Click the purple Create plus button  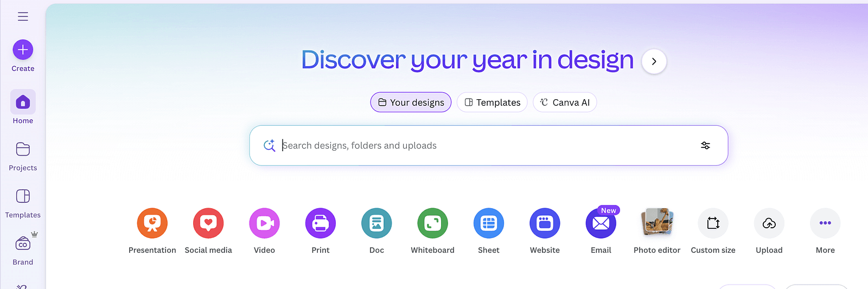[x=23, y=50]
